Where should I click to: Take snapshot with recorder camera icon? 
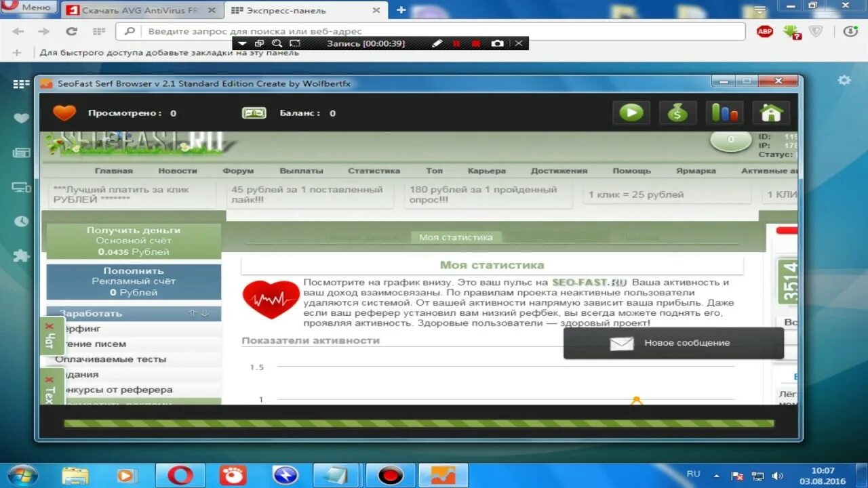[x=497, y=43]
